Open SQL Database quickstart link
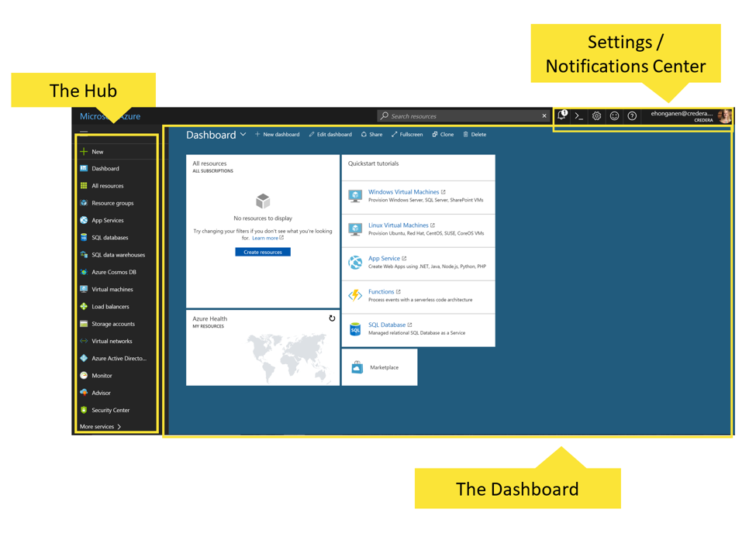 click(387, 325)
